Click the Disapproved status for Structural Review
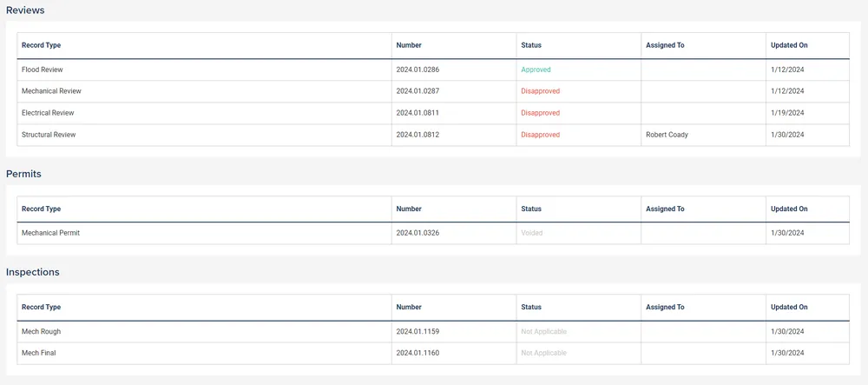 [540, 135]
